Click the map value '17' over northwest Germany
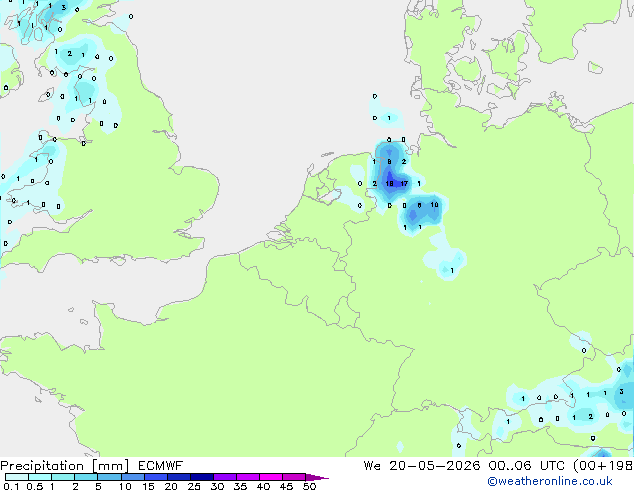Screen dimensions: 634x490 (x=404, y=184)
